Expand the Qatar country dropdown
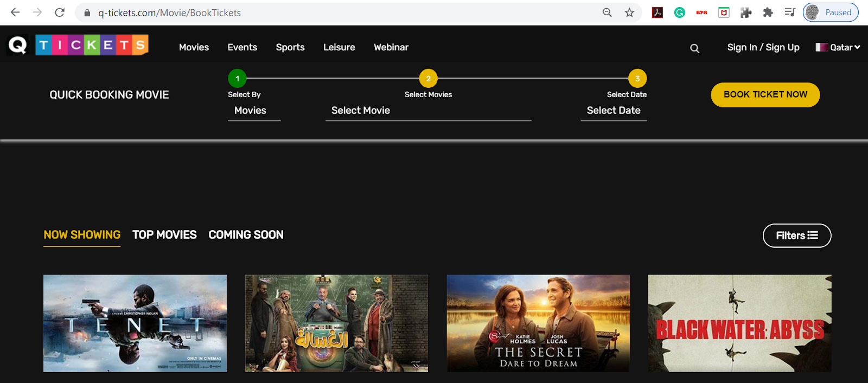Image resolution: width=868 pixels, height=383 pixels. coord(845,47)
